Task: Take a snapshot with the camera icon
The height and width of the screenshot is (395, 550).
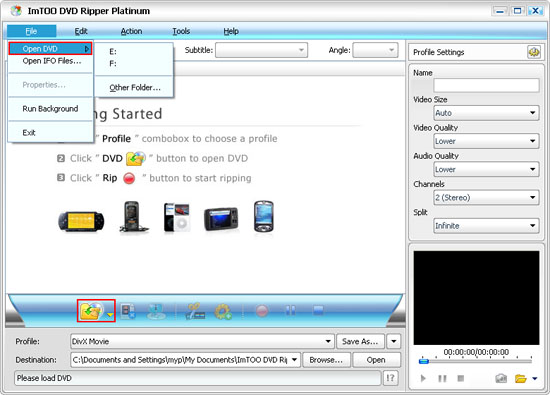Action: coord(501,378)
